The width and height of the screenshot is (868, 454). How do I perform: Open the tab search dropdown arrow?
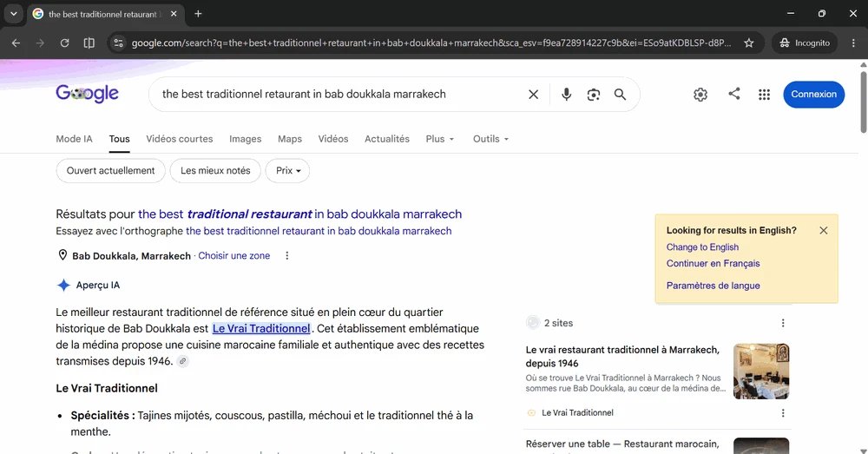14,14
